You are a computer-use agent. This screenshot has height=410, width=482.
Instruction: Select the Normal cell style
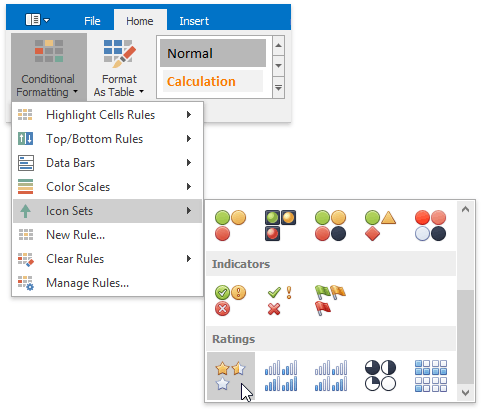pyautogui.click(x=213, y=53)
